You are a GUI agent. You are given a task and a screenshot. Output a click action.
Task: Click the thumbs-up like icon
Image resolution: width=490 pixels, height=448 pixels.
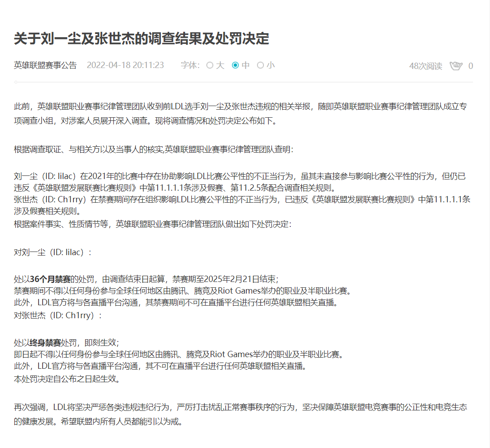click(456, 66)
